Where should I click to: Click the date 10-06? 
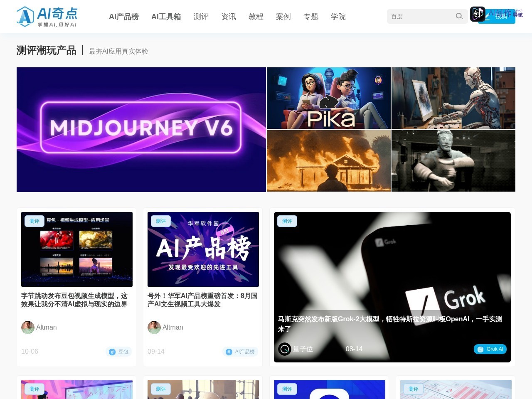pyautogui.click(x=30, y=352)
